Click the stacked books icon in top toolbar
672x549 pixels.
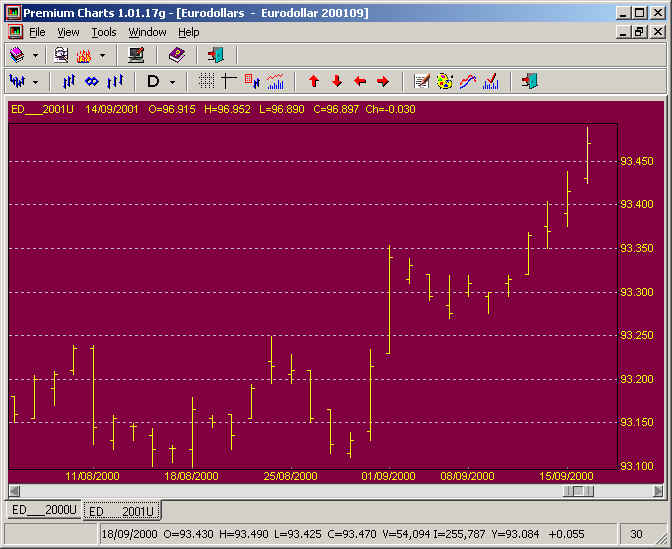point(17,55)
